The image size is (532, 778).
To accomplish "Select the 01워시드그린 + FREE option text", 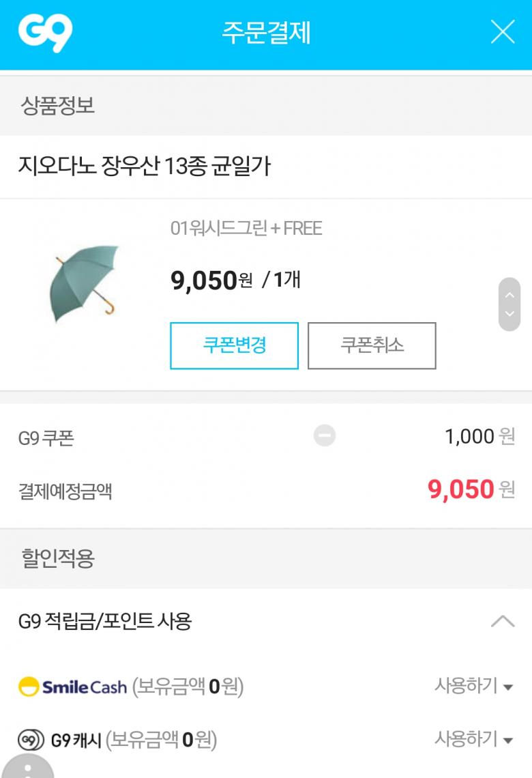I will (246, 229).
